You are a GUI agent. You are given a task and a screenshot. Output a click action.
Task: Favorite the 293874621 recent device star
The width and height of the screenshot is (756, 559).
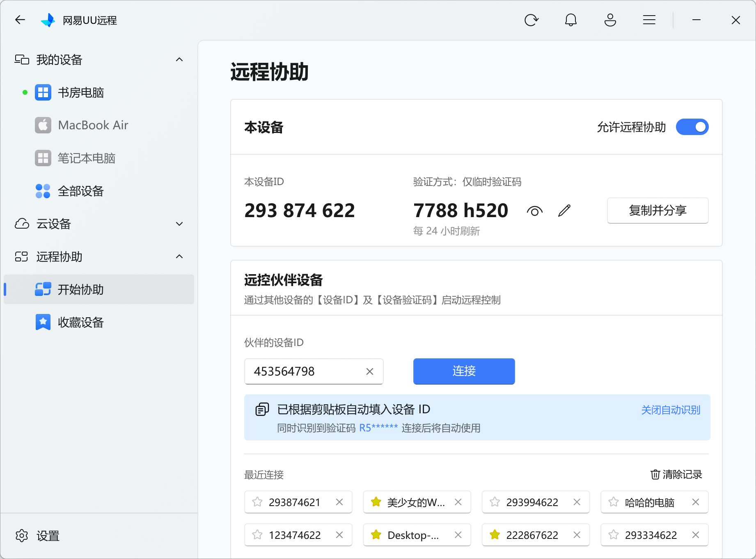257,502
